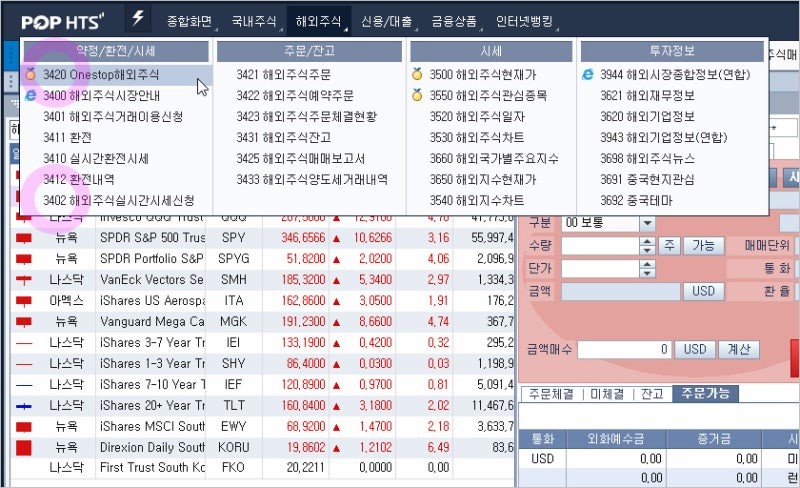
Task: Click the browser icon beside 3400 해외주식시장안내
Action: point(31,95)
